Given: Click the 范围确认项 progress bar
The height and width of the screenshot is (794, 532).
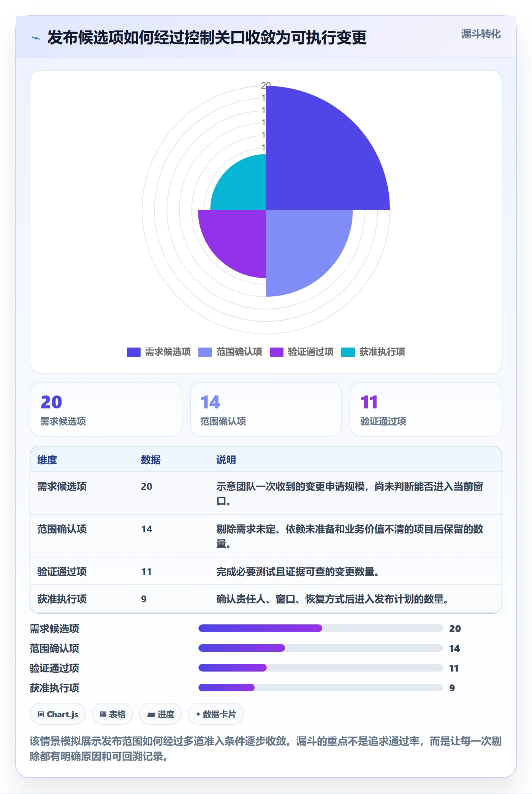Looking at the screenshot, I should pyautogui.click(x=321, y=648).
